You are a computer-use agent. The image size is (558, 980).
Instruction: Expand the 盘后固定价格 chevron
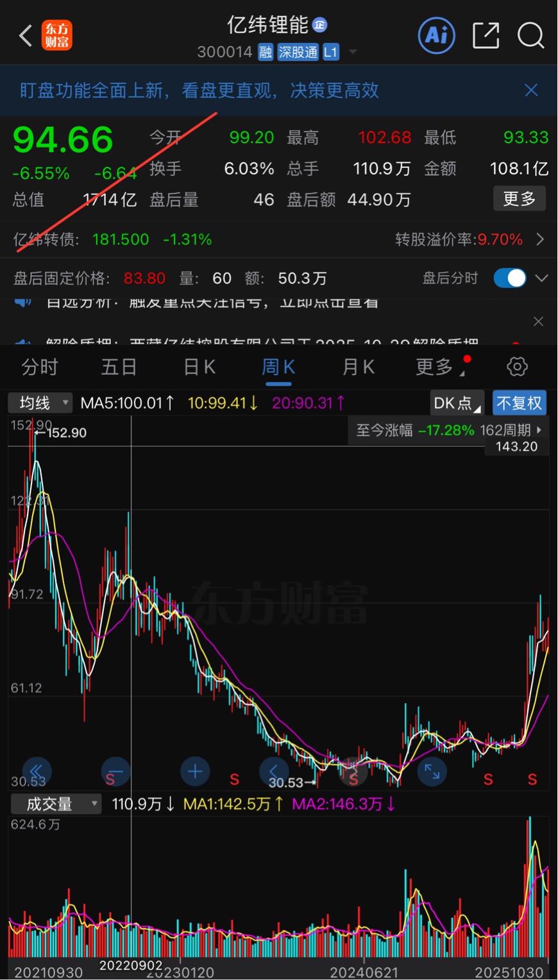pyautogui.click(x=541, y=278)
